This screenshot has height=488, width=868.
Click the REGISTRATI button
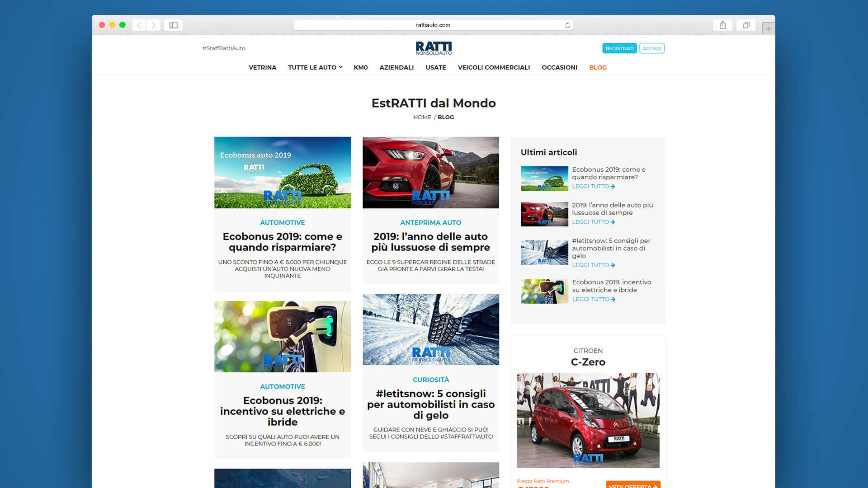(x=619, y=48)
